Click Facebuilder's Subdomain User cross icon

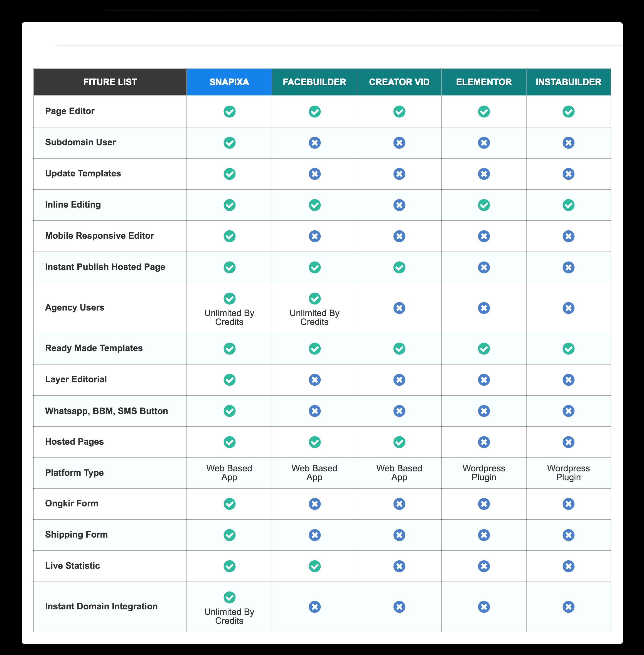pyautogui.click(x=314, y=143)
